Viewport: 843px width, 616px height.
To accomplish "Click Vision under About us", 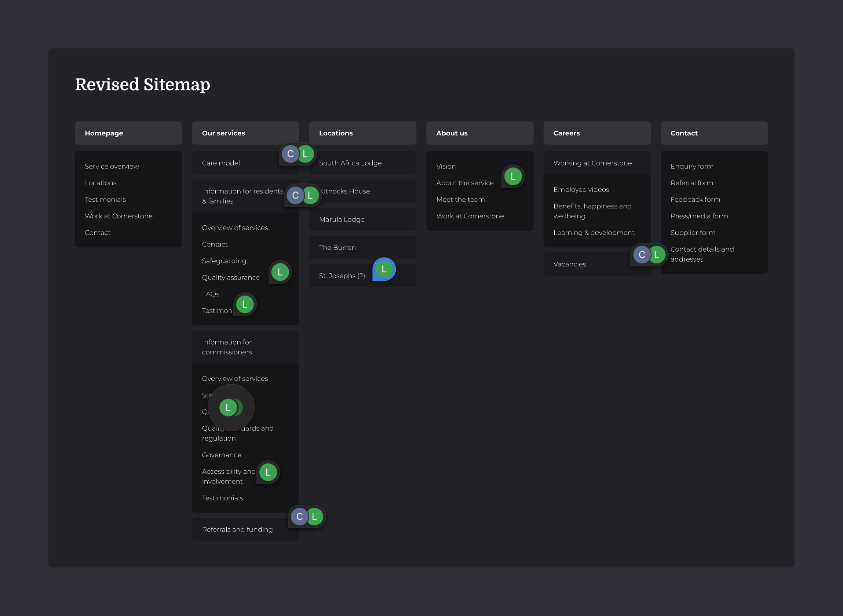I will tap(446, 166).
